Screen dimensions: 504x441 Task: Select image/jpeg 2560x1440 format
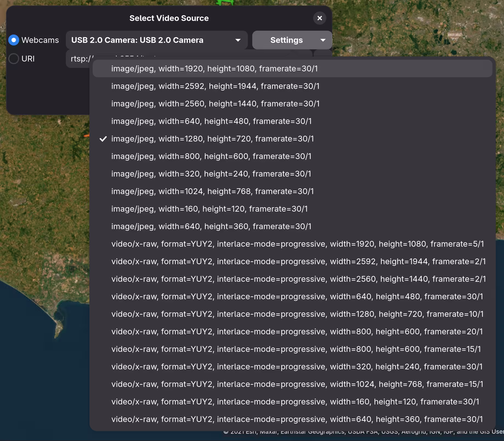[x=215, y=104]
